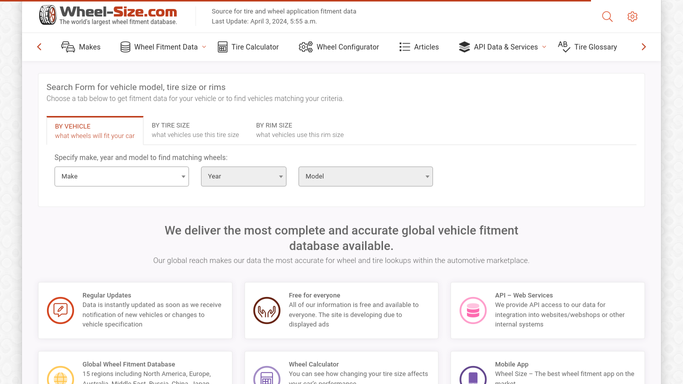The width and height of the screenshot is (683, 384).
Task: Select the By Vehicle tab
Action: click(x=95, y=131)
